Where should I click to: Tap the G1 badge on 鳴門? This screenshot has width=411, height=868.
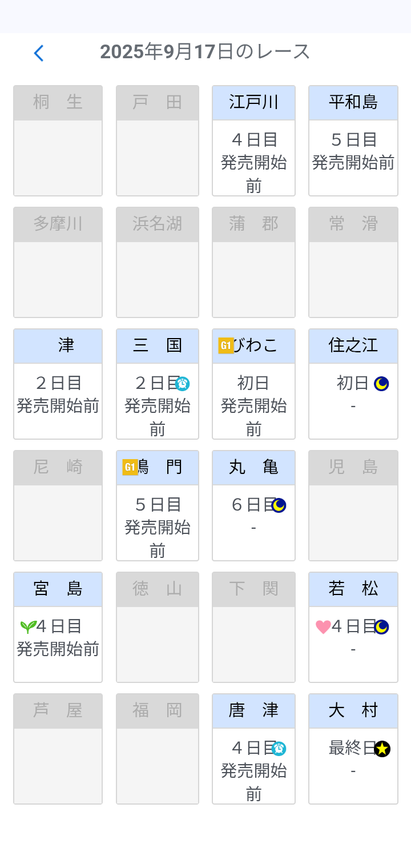coord(130,467)
